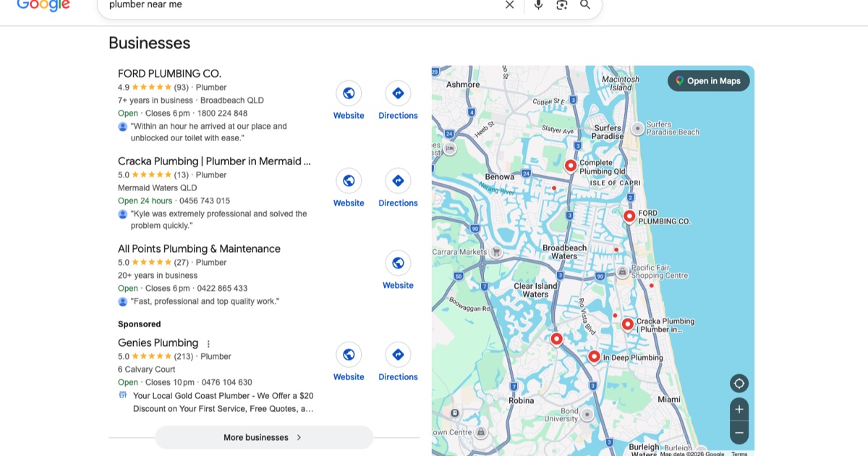Click Carrara Markets map marker
The image size is (868, 456).
[496, 252]
